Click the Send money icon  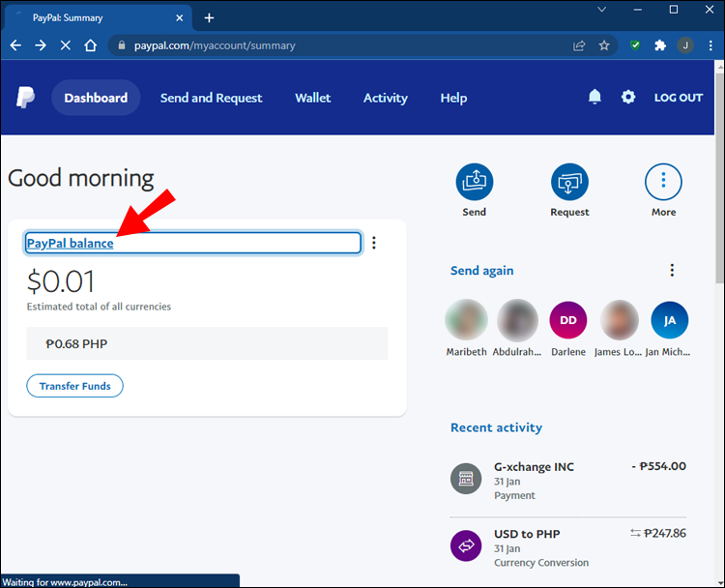click(475, 182)
